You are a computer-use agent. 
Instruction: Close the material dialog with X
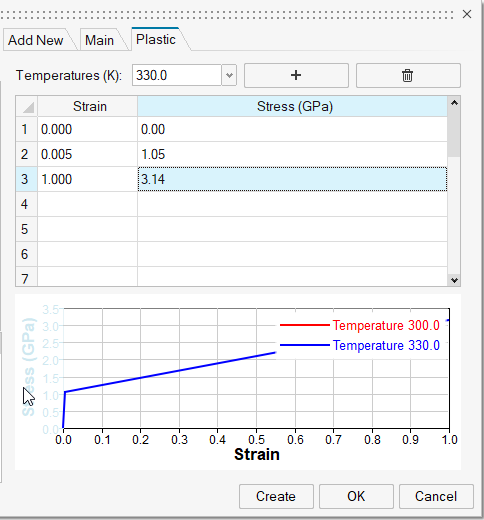(x=467, y=14)
